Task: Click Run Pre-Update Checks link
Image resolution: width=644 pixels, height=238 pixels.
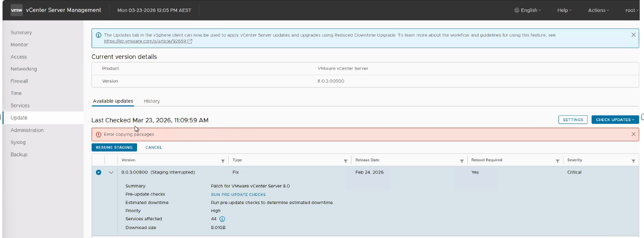Action: (x=238, y=194)
